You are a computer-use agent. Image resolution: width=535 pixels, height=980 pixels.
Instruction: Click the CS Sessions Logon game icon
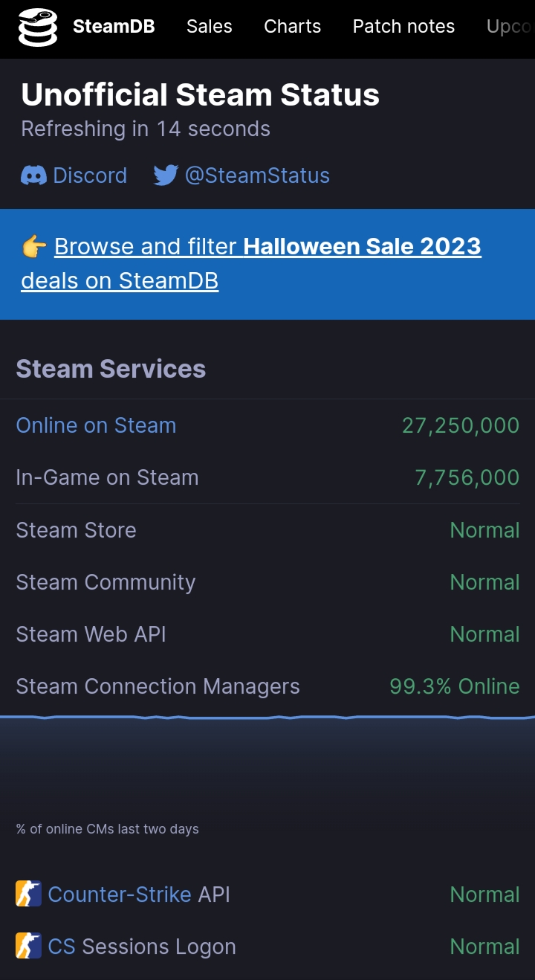click(x=28, y=946)
